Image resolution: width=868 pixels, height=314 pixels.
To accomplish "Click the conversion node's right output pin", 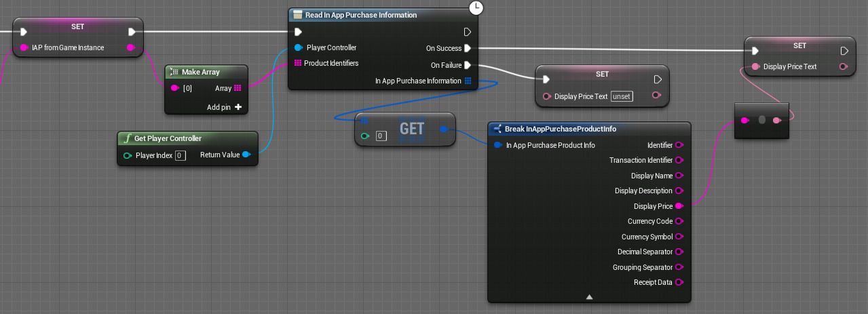I will tap(777, 120).
